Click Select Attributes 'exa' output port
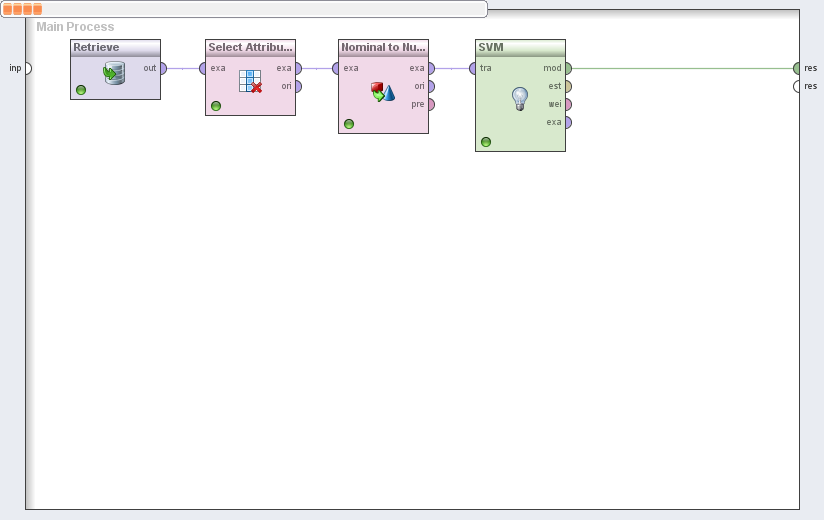 tap(298, 68)
